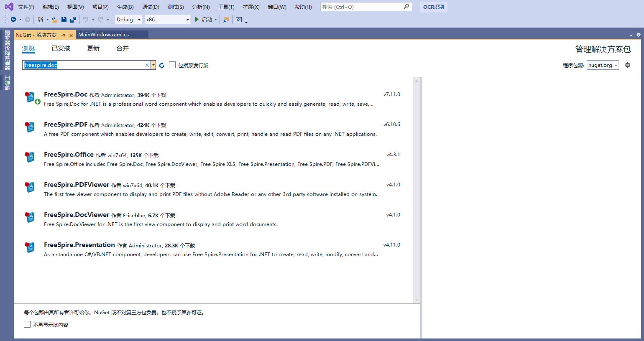
Task: Click the Save All icon
Action: click(x=73, y=20)
